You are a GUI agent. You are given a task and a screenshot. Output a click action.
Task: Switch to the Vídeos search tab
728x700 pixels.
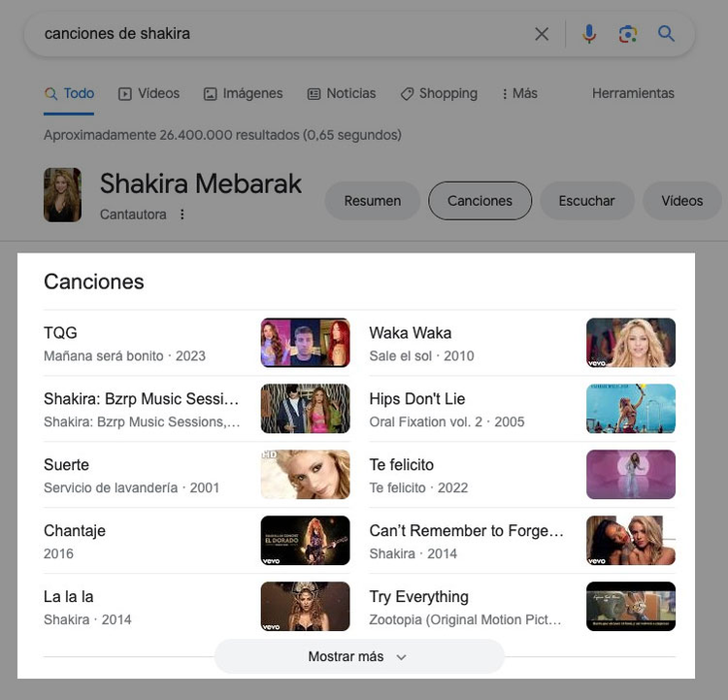point(149,94)
